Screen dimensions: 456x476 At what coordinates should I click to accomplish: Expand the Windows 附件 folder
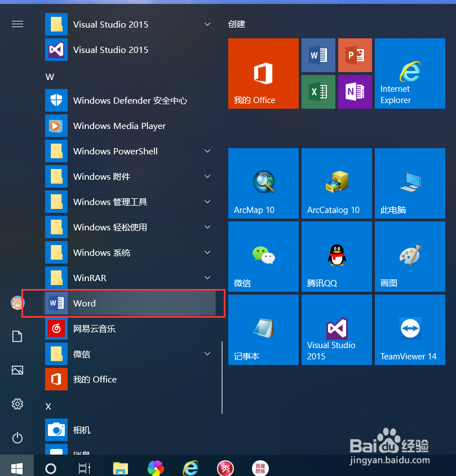pyautogui.click(x=130, y=176)
